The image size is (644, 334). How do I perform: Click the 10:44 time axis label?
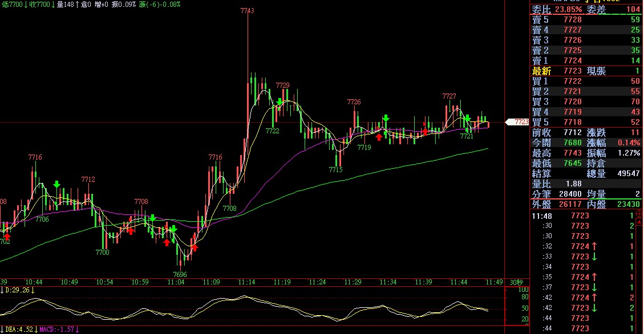pyautogui.click(x=34, y=282)
